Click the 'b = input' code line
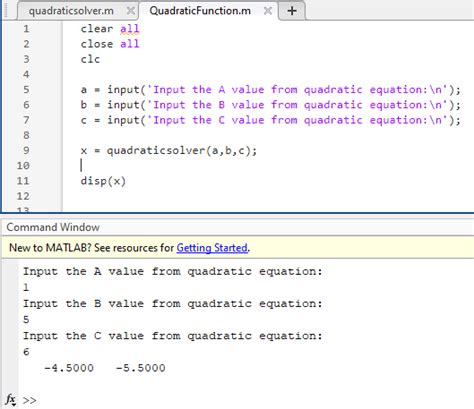This screenshot has height=409, width=474. 270,105
